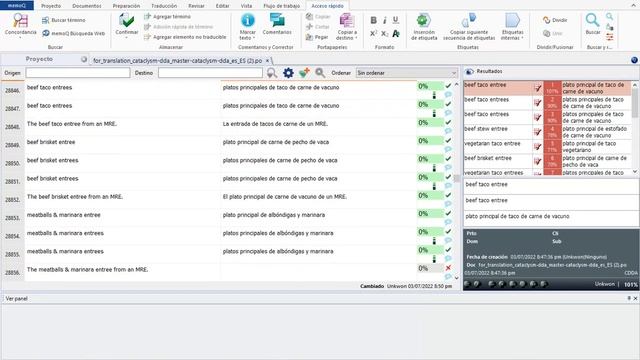Image resolution: width=640 pixels, height=360 pixels.
Task: Switch to the Proyecto document tab
Action: click(39, 59)
